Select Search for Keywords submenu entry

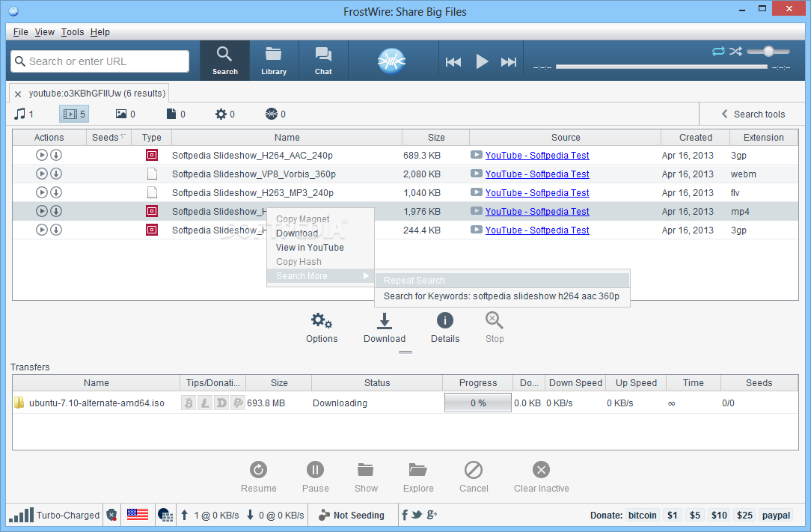[502, 296]
